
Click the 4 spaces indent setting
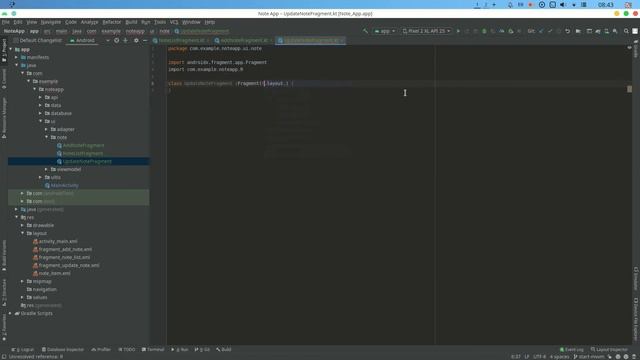[559, 356]
